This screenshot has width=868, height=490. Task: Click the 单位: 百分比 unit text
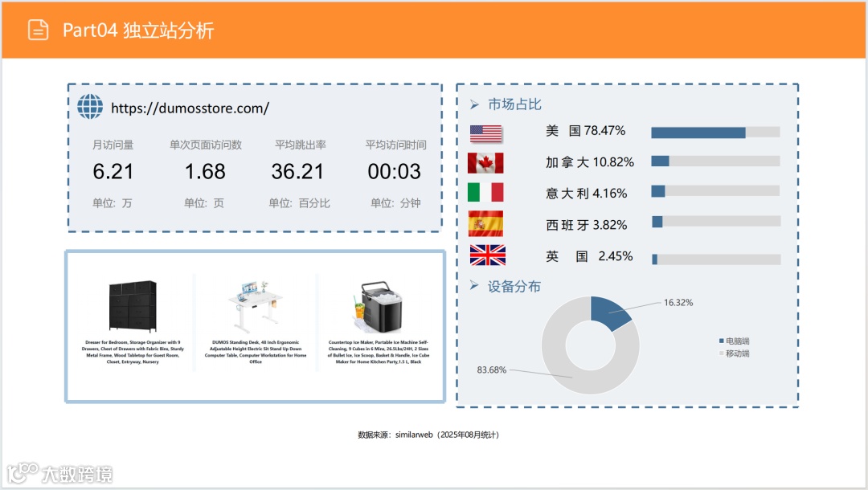[300, 203]
